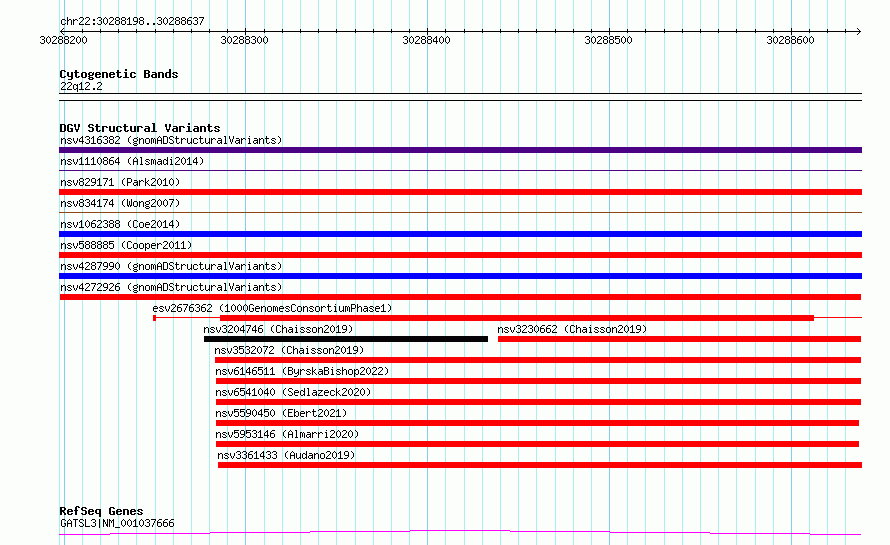Open variant label nsv5590450 (Ebert2021)
Image resolution: width=890 pixels, height=545 pixels.
click(281, 413)
